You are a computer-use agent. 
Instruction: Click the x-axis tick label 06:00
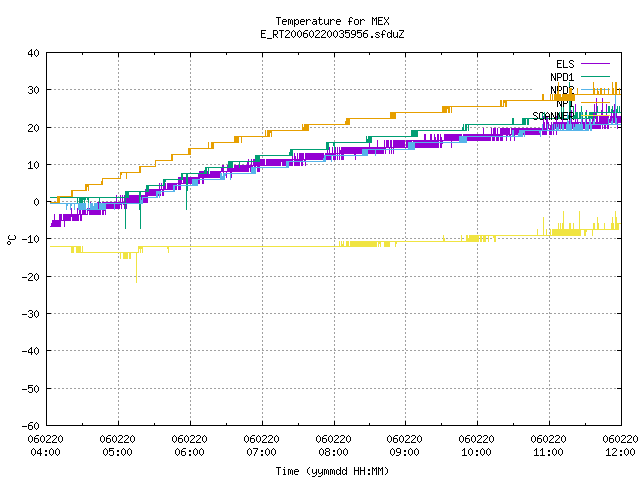pyautogui.click(x=189, y=452)
